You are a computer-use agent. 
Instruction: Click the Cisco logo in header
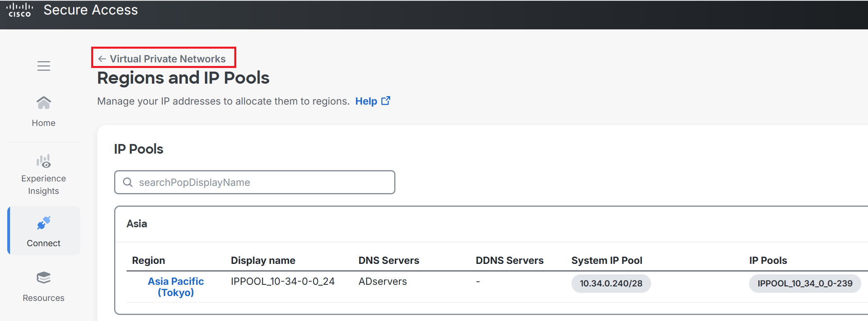coord(20,10)
